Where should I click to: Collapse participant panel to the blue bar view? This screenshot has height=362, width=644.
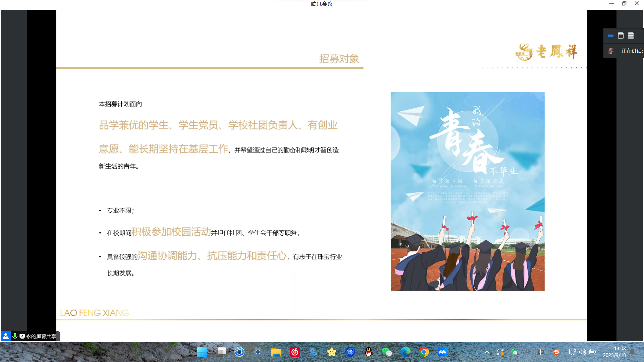point(610,36)
